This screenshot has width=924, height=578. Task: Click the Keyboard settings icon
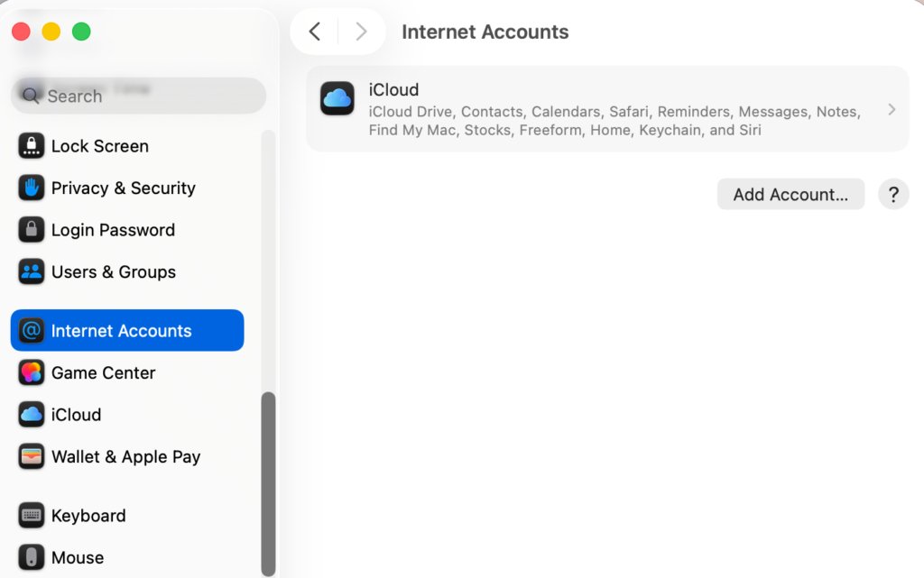31,515
